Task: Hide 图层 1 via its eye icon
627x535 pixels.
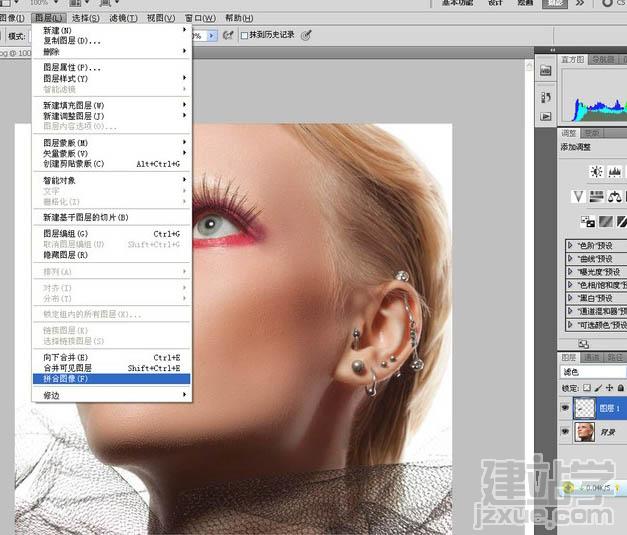Action: (x=565, y=408)
